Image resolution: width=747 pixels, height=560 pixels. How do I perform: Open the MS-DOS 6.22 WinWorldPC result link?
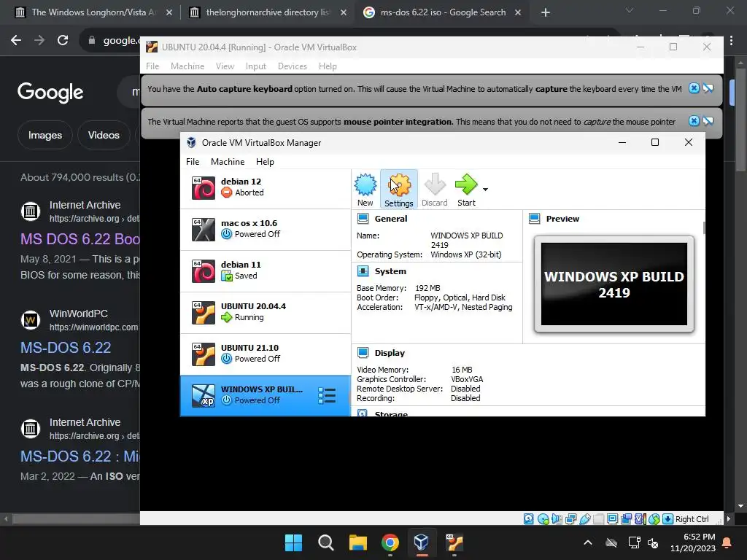coord(66,348)
